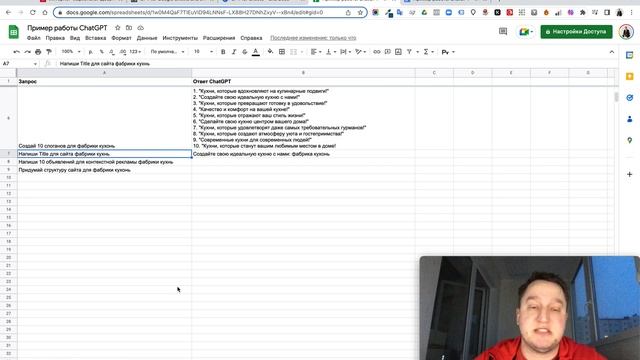Open the Справка menu
Screen dimensions: 640x360
251,38
